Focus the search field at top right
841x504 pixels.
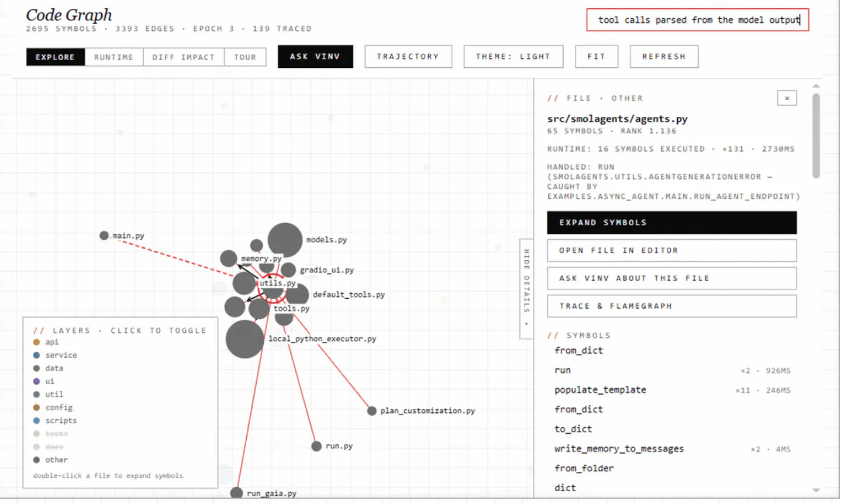698,20
